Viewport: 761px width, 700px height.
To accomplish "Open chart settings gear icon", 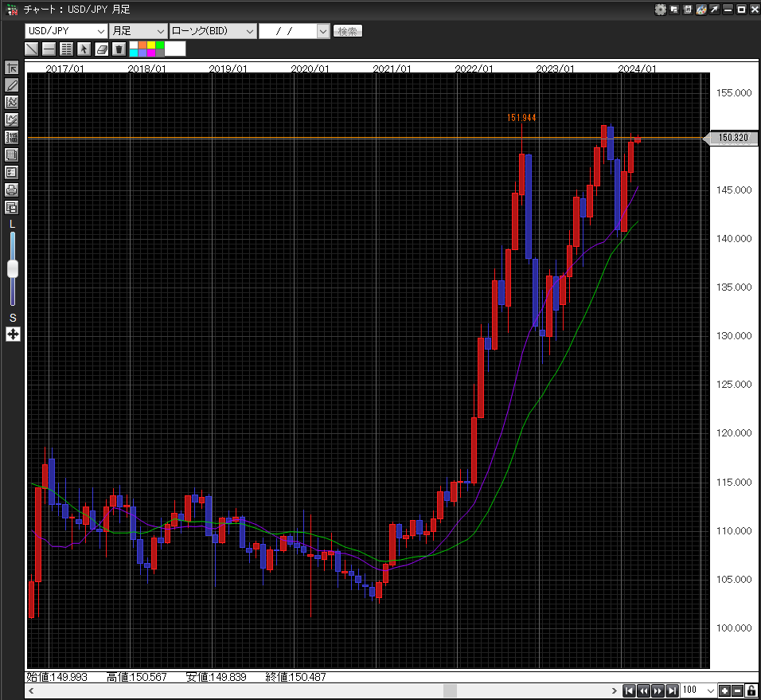I will pyautogui.click(x=660, y=10).
